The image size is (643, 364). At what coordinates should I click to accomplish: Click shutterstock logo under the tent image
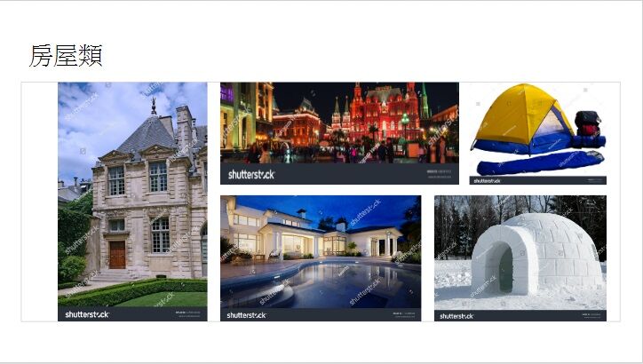point(487,181)
